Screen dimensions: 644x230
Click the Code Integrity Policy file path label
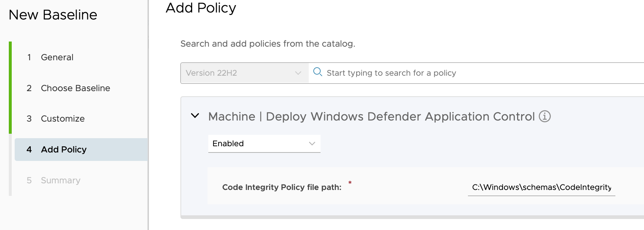[282, 187]
